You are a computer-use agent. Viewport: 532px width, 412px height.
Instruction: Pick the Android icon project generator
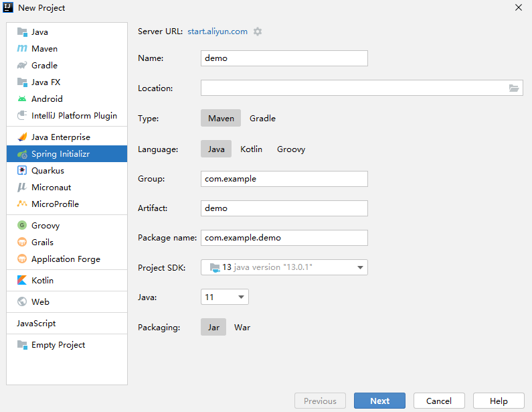click(x=22, y=99)
